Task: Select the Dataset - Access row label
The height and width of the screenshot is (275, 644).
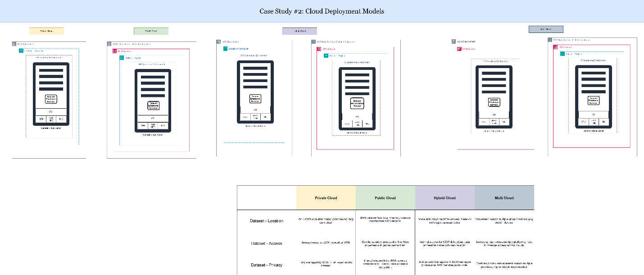Action: (x=267, y=243)
